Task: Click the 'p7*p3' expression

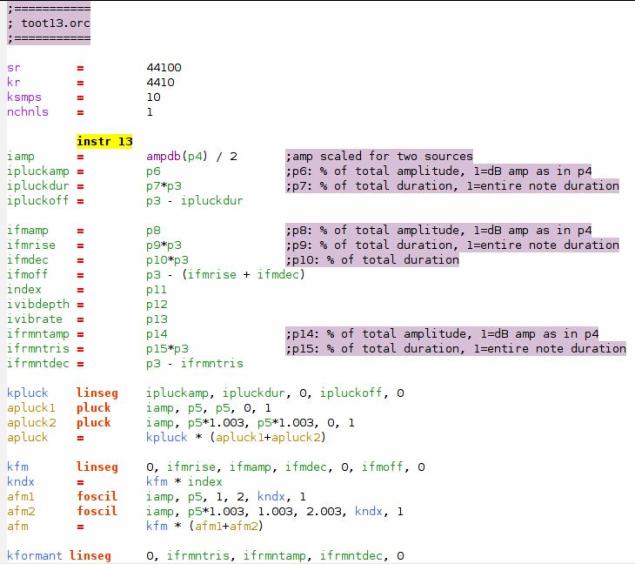Action: pos(164,186)
